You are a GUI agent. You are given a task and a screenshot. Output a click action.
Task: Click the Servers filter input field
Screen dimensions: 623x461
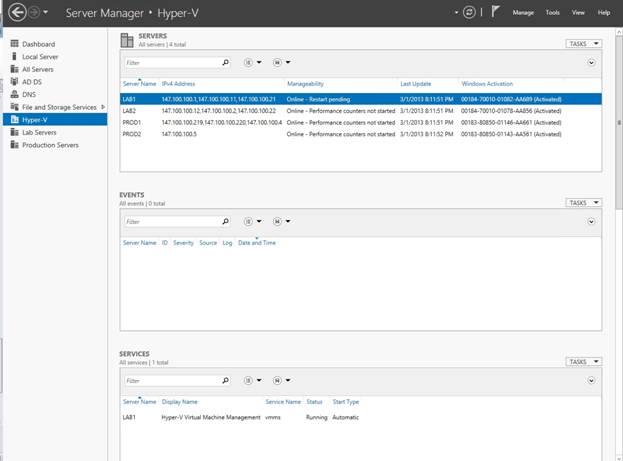(172, 62)
